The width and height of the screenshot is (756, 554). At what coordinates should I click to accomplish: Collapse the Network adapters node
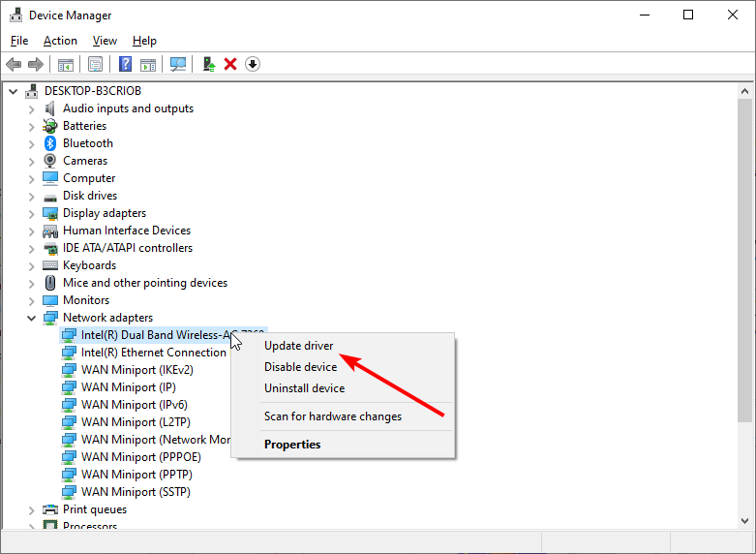click(31, 318)
